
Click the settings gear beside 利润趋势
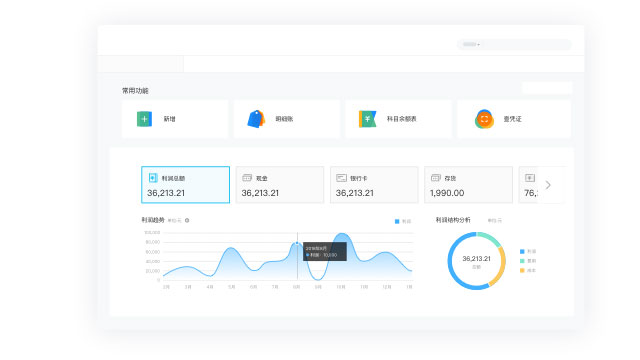(x=187, y=220)
